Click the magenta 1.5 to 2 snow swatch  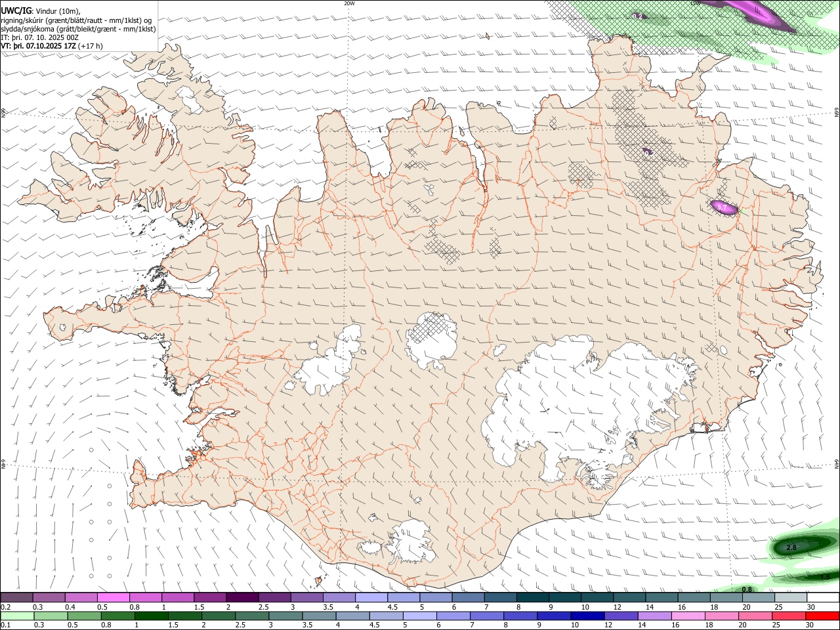(210, 598)
